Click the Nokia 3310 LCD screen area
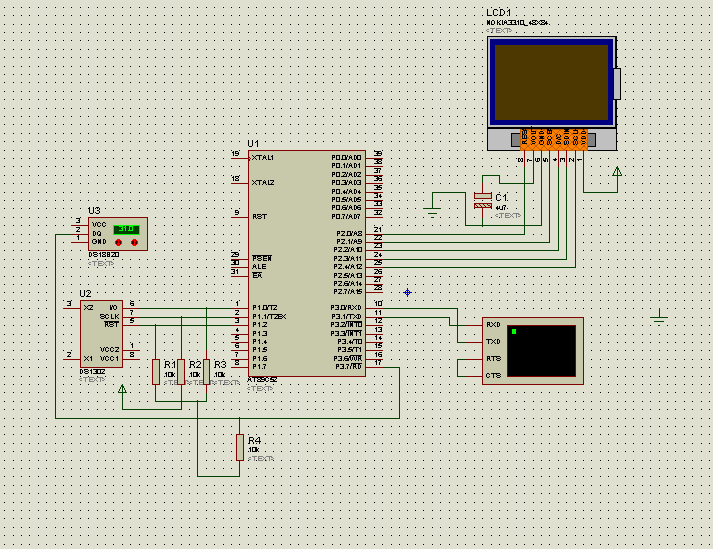Image resolution: width=713 pixels, height=549 pixels. [551, 82]
